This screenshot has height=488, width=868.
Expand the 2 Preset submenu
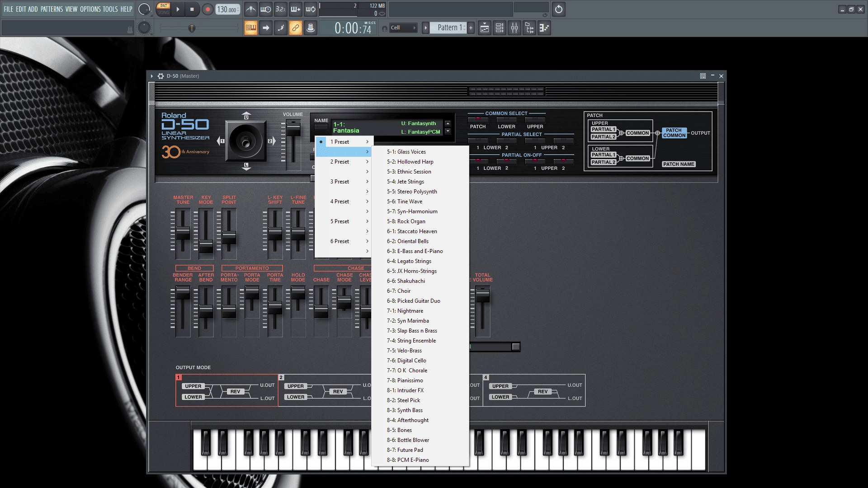tap(344, 162)
